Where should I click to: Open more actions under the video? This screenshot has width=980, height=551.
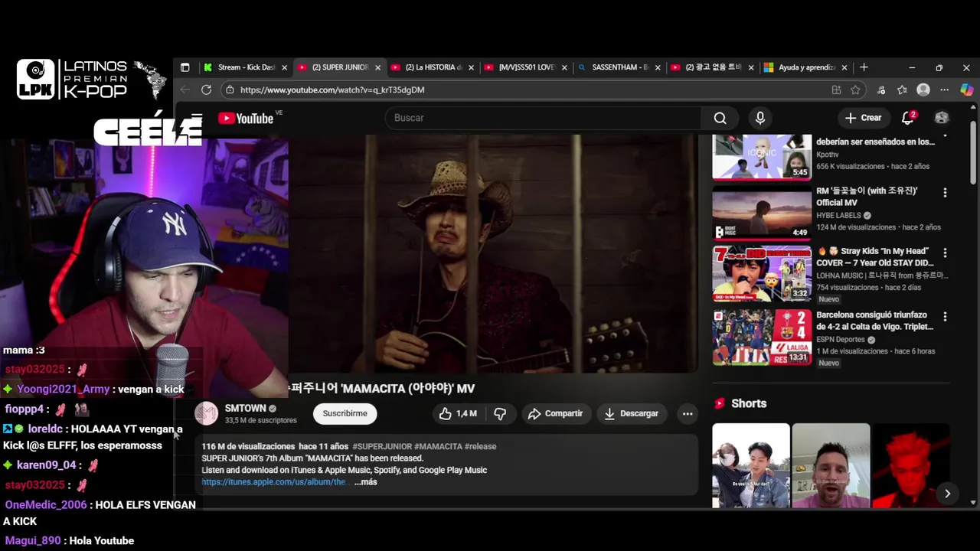688,413
